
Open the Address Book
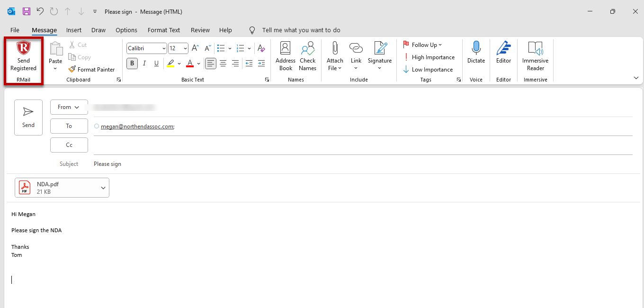point(286,56)
